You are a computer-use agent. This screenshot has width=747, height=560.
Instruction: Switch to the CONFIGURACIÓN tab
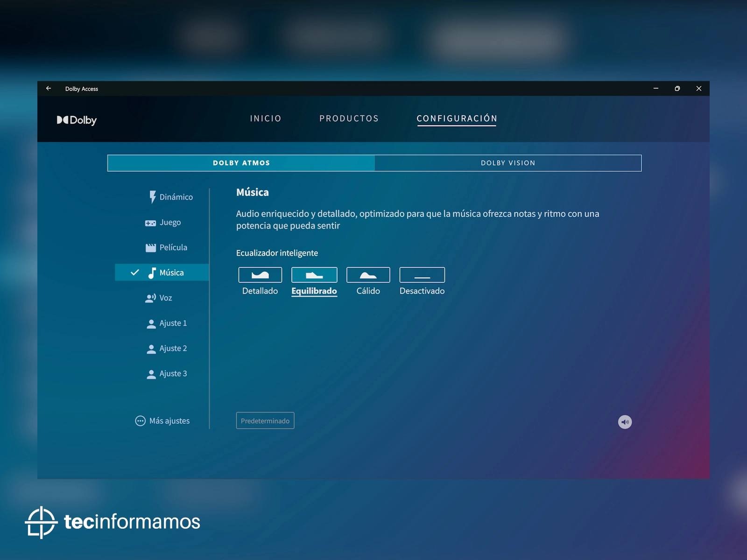point(457,119)
